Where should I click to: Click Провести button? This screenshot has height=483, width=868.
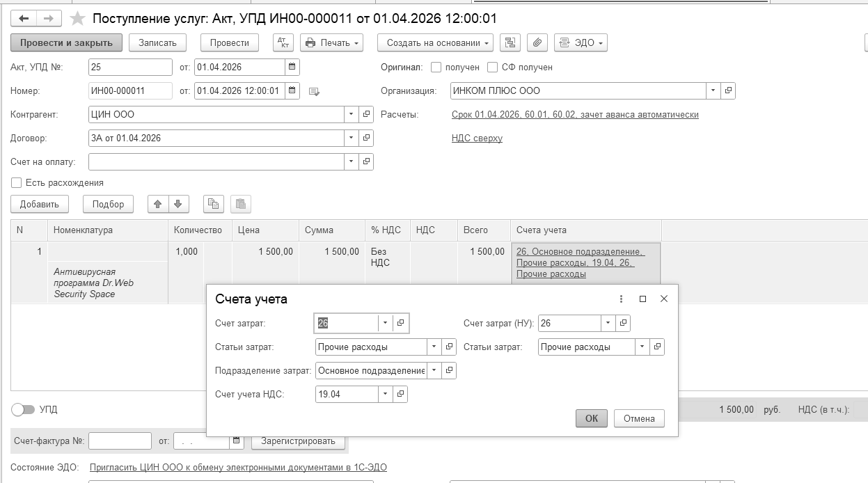pos(230,42)
